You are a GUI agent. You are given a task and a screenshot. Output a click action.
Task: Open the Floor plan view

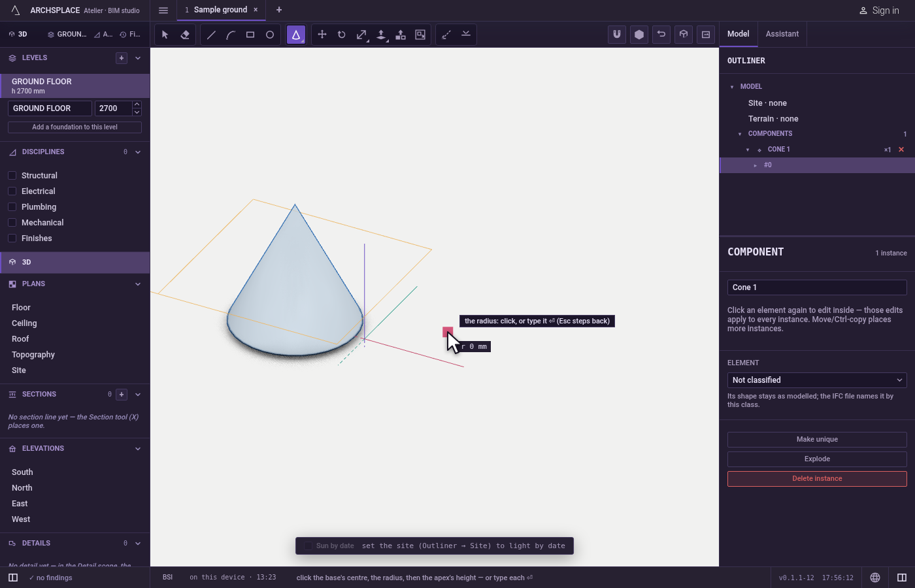click(x=21, y=308)
